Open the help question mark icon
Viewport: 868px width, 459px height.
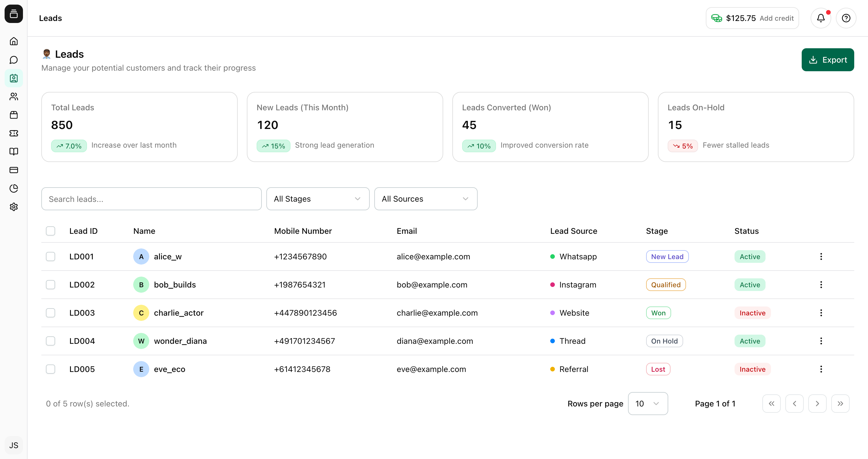click(846, 18)
